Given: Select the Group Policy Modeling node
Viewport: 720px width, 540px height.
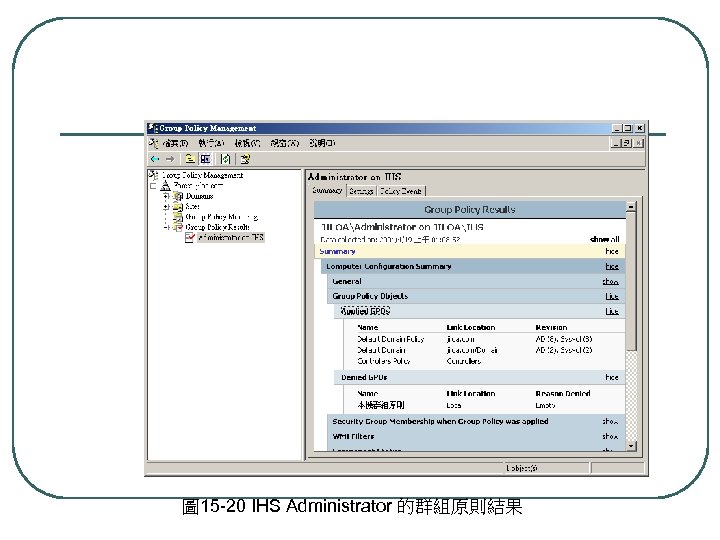Looking at the screenshot, I should (221, 217).
